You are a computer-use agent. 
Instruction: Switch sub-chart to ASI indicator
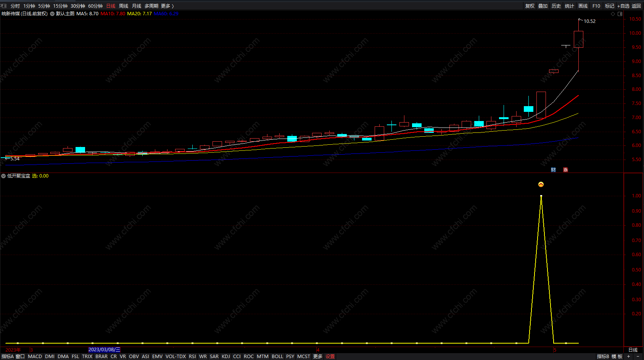[145, 357]
